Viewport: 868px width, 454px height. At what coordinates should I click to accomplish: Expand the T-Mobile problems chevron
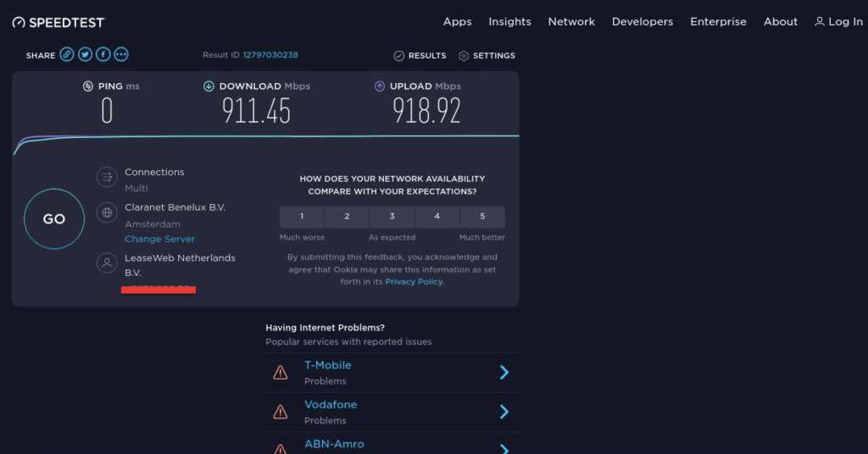tap(504, 372)
